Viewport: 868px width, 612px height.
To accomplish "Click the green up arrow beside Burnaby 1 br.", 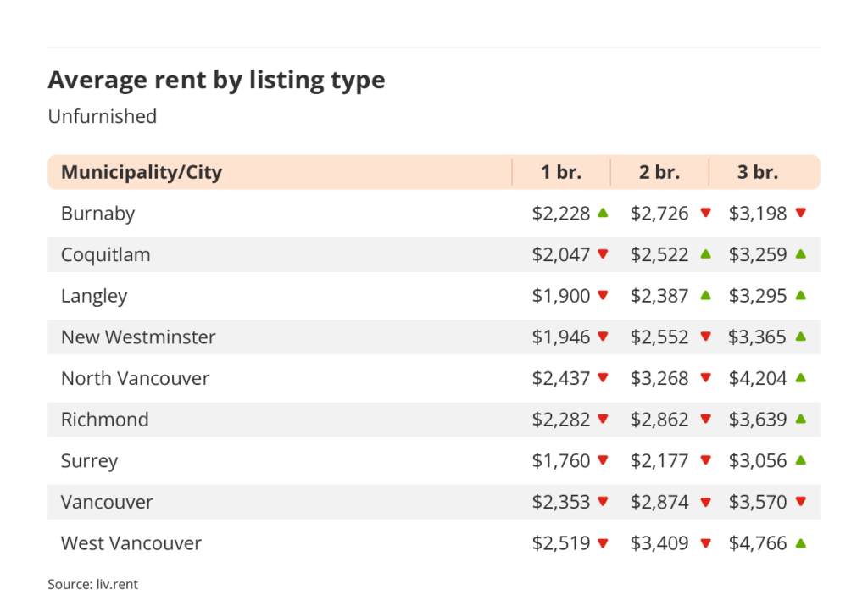I will tap(603, 213).
